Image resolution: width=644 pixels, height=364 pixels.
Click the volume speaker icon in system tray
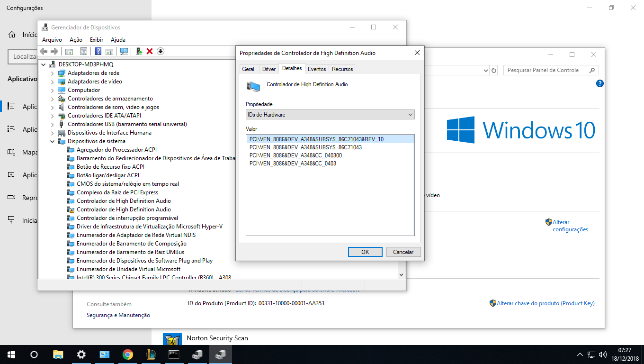(x=603, y=355)
